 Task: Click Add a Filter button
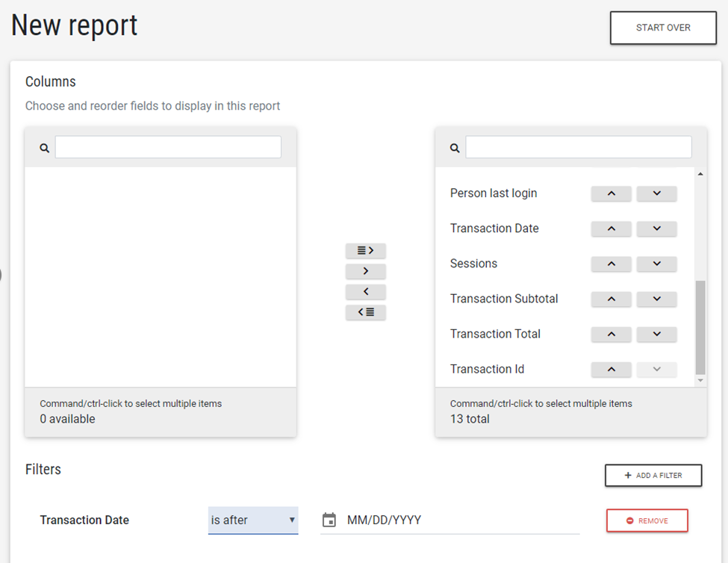653,476
